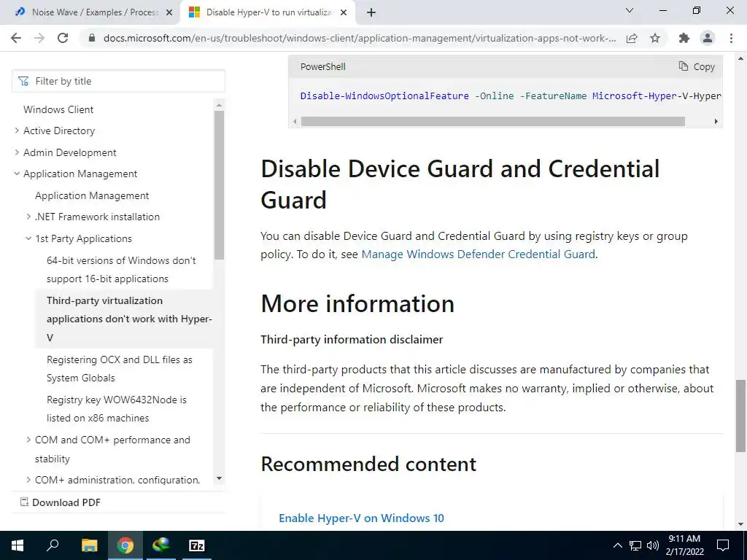Close the Disable Hyper-V tab

[343, 13]
